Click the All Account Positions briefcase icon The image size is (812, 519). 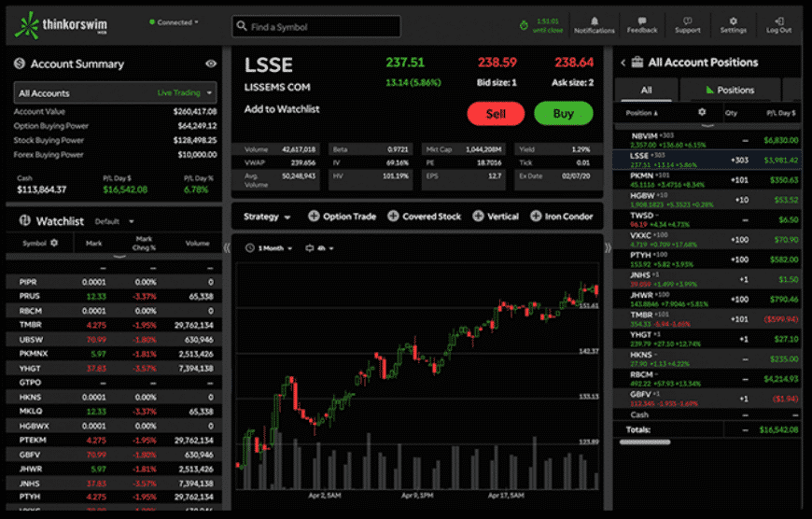click(x=637, y=63)
